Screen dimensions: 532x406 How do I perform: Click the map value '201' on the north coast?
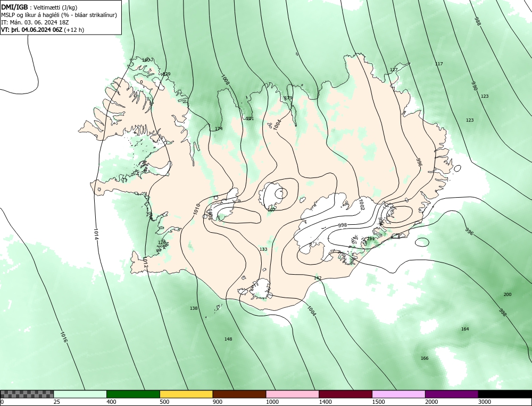[x=250, y=119]
